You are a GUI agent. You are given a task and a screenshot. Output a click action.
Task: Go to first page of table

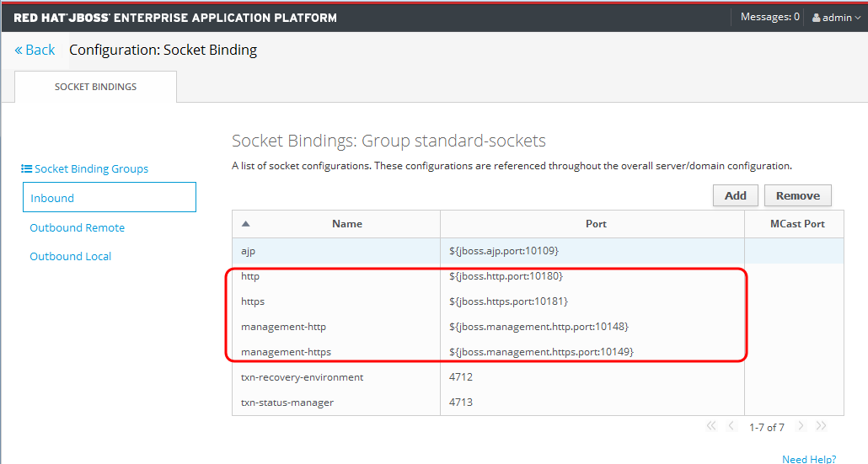pos(711,427)
